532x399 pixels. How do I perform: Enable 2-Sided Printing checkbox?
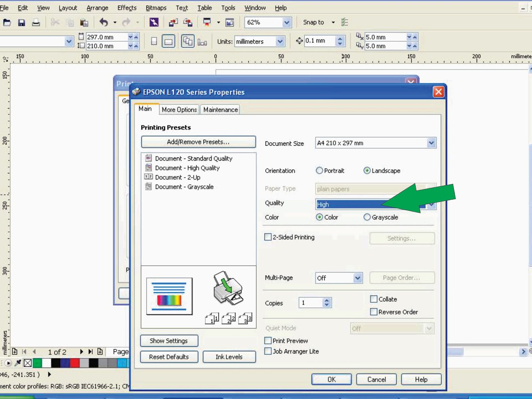click(x=268, y=237)
